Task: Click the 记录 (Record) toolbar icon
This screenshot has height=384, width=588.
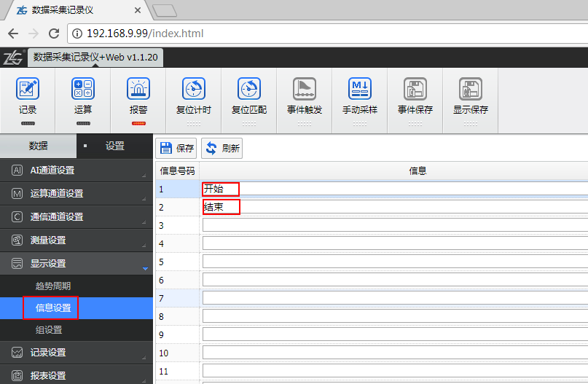Action: click(x=28, y=89)
